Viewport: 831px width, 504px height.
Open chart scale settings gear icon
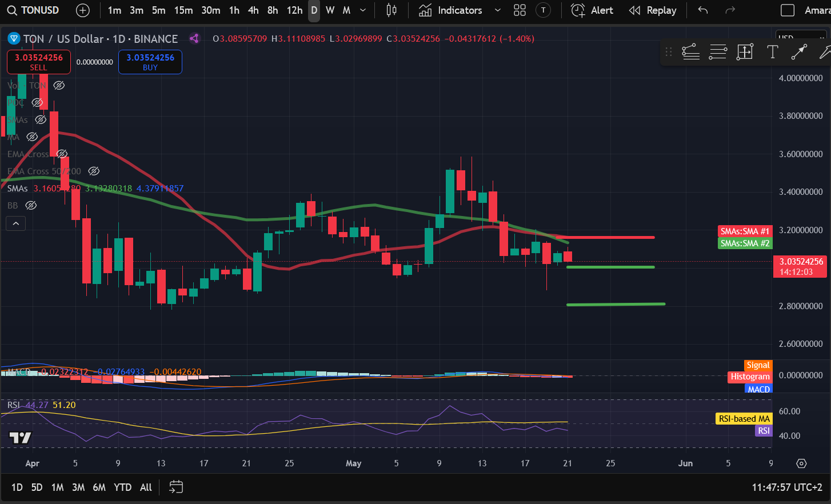point(801,463)
